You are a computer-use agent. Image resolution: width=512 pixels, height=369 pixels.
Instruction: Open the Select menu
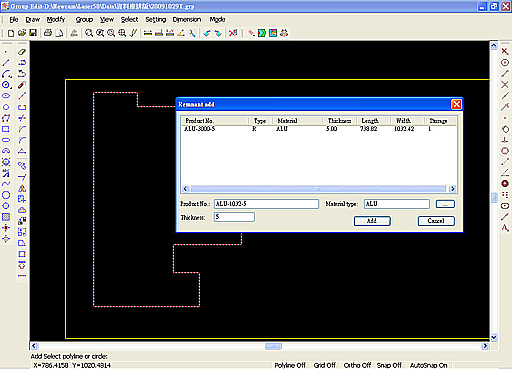click(129, 20)
